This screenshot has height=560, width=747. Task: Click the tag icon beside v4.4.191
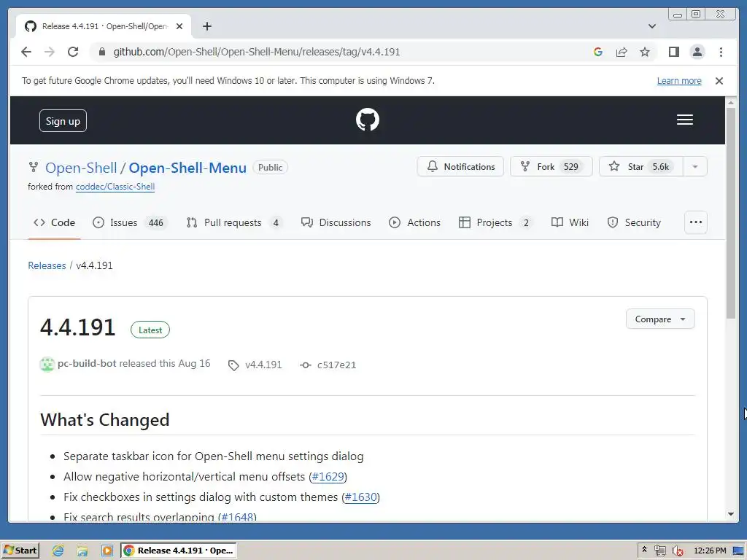coord(233,365)
